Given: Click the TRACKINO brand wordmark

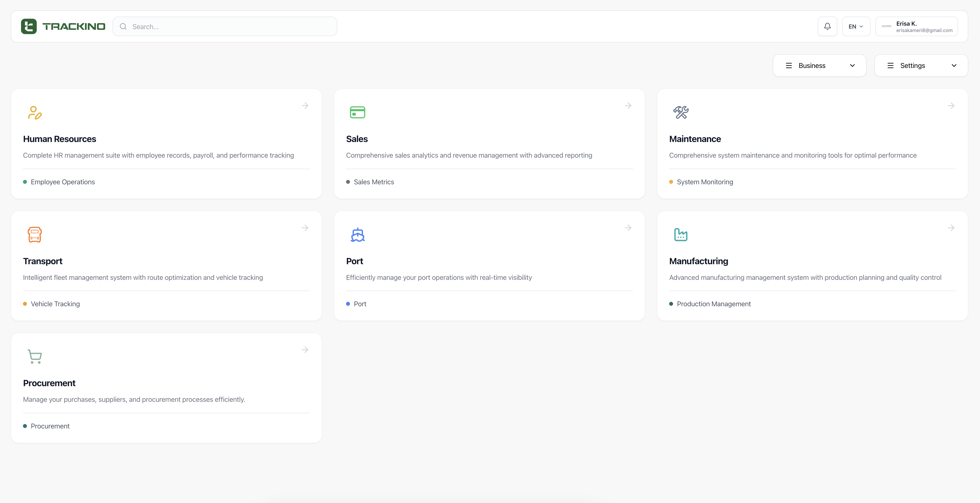Looking at the screenshot, I should 74,27.
